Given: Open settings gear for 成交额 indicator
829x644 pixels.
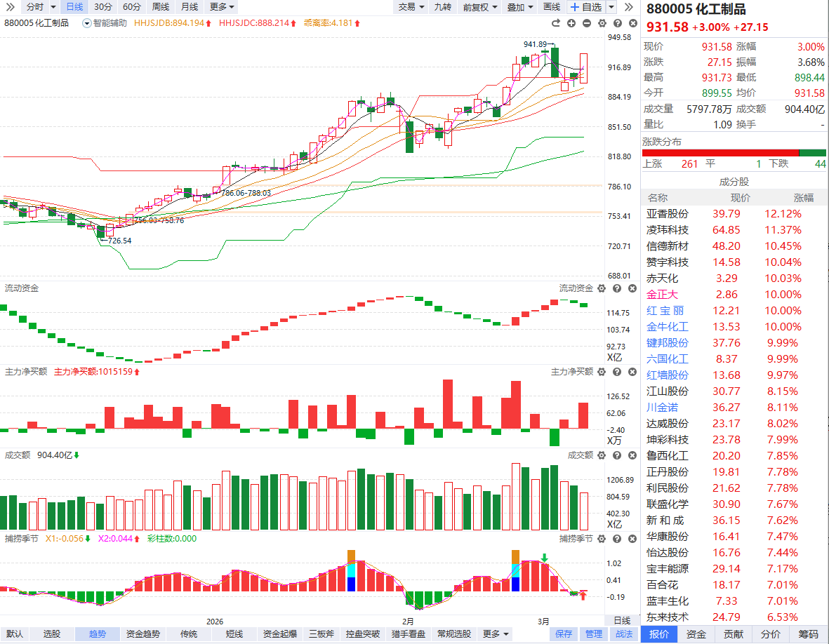Looking at the screenshot, I should coord(602,455).
